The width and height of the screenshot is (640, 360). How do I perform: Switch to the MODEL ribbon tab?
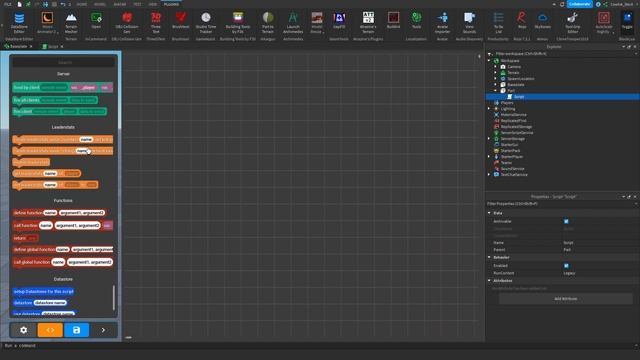coord(100,4)
